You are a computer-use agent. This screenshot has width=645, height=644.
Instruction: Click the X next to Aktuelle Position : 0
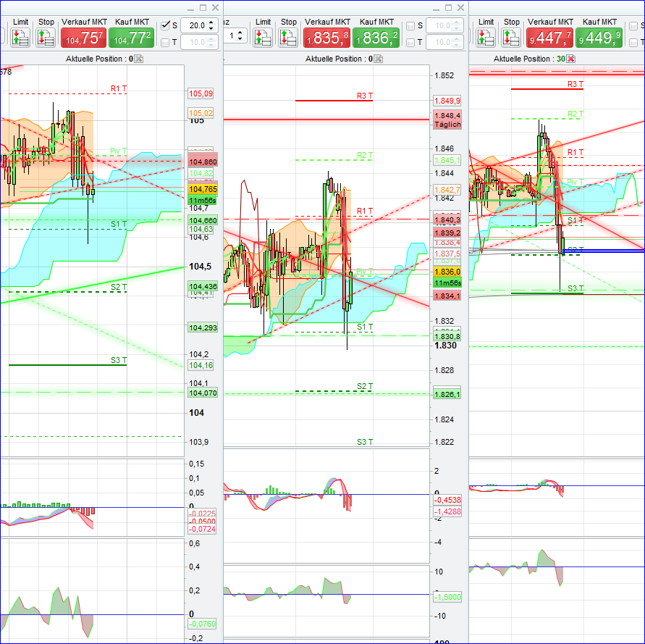click(x=138, y=59)
